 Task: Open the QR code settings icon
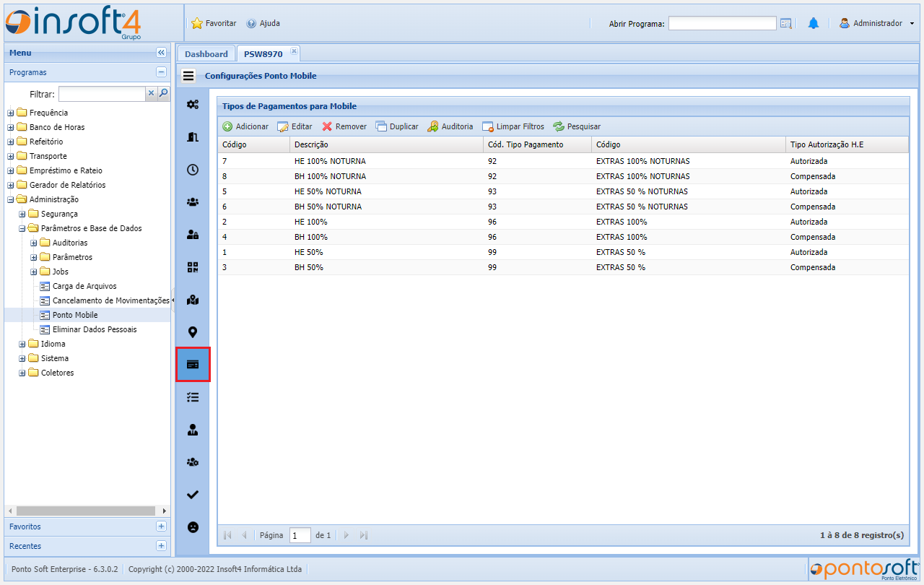[x=193, y=267]
